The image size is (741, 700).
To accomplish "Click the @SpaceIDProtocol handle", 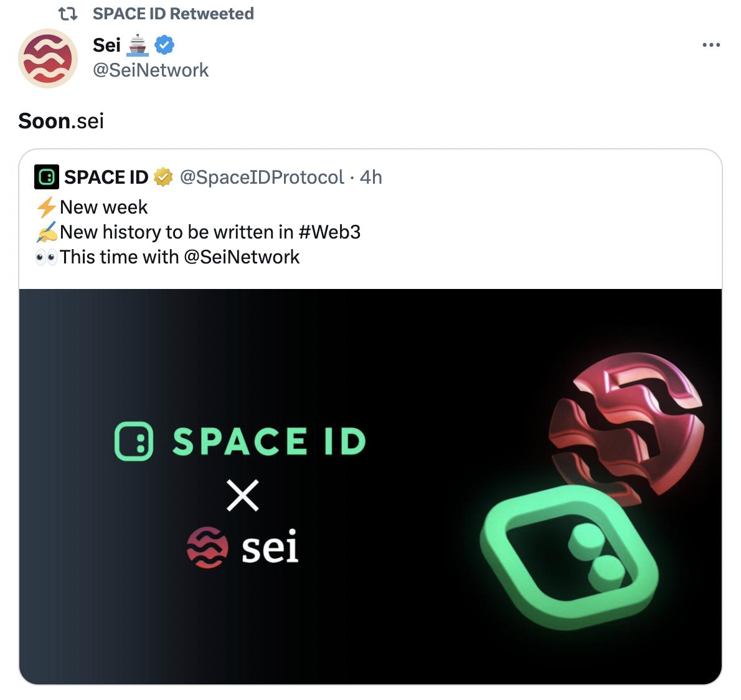I will (261, 177).
